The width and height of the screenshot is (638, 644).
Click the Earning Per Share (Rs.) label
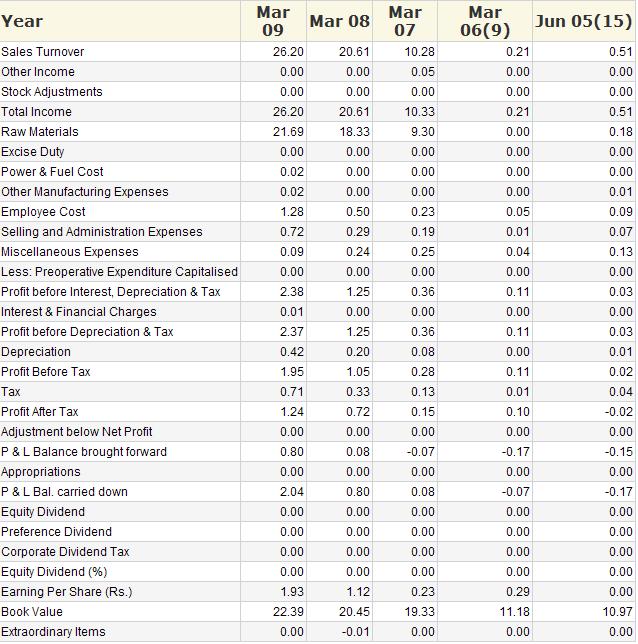(66, 592)
